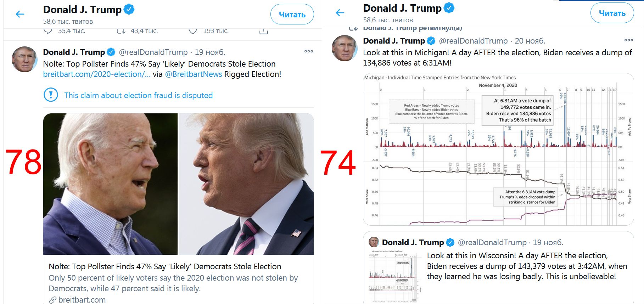Click the disputed claim exclamation icon
This screenshot has height=304, width=644.
coord(51,95)
